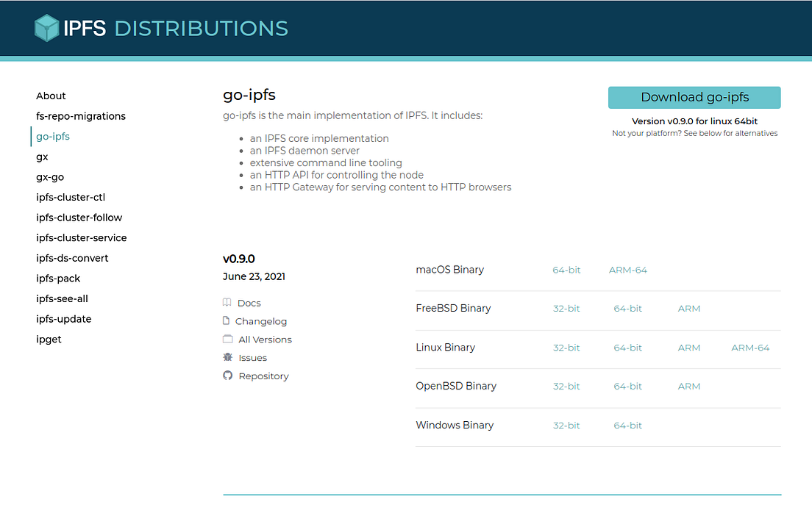Download the FreeBSD ARM binary
The width and height of the screenshot is (812, 513).
pos(688,309)
